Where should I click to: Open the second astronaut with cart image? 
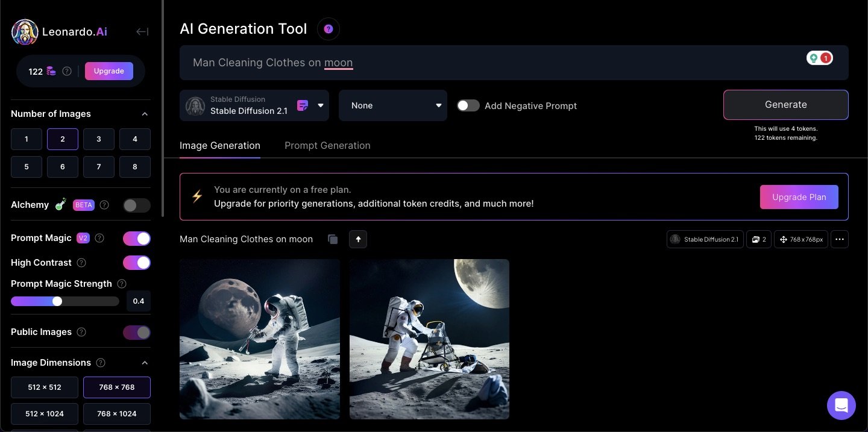pyautogui.click(x=429, y=339)
